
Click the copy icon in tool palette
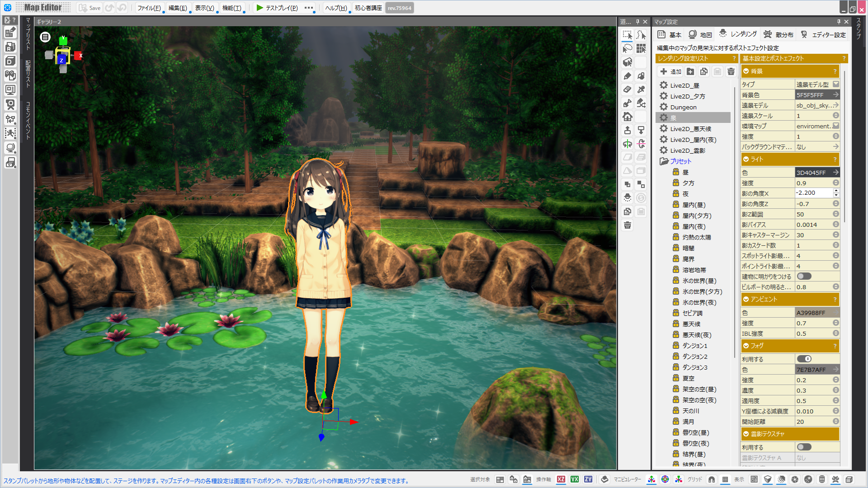[627, 211]
